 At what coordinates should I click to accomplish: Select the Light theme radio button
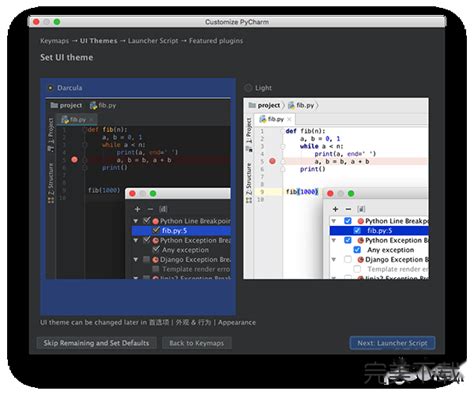pyautogui.click(x=248, y=88)
